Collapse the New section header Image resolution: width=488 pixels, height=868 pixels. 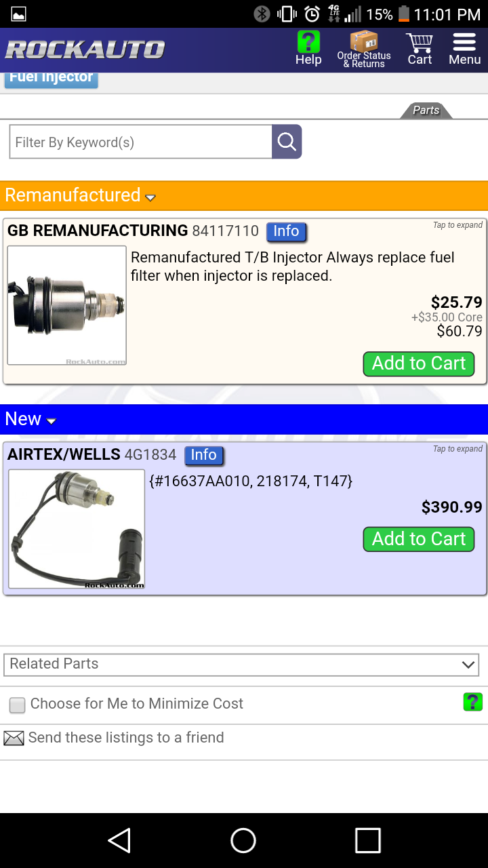point(30,420)
